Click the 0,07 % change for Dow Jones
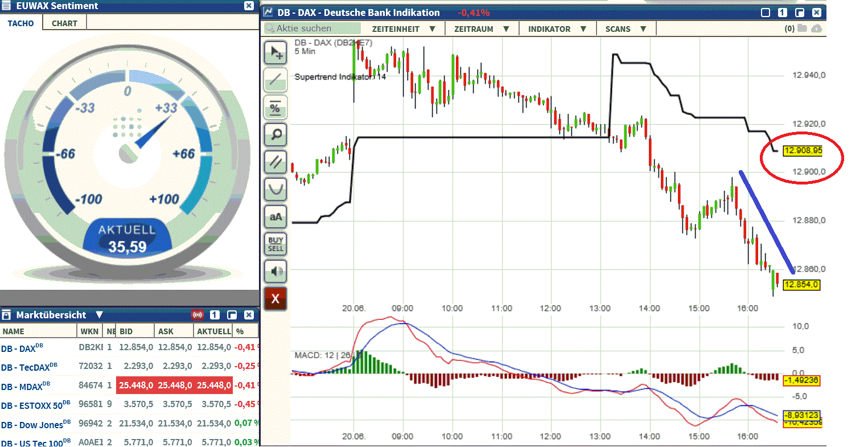This screenshot has width=868, height=447. coord(247,424)
